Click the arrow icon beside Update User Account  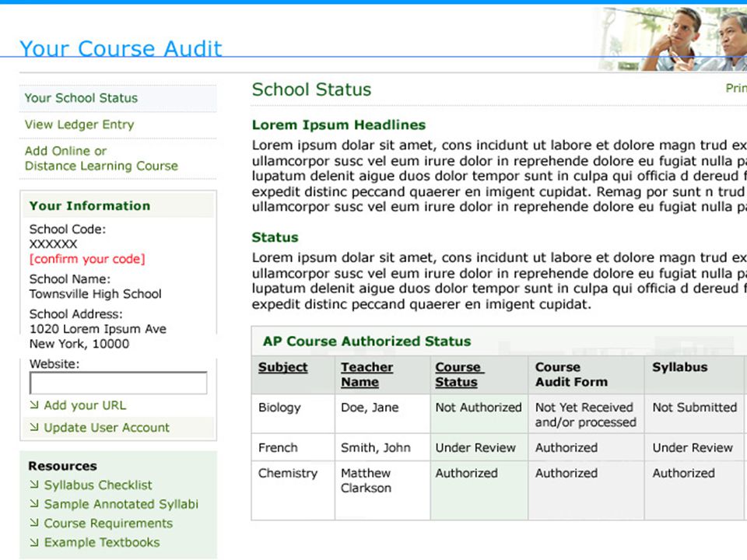point(33,427)
